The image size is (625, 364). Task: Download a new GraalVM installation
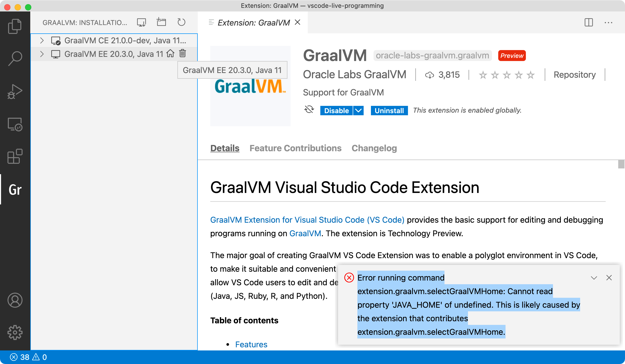(141, 22)
